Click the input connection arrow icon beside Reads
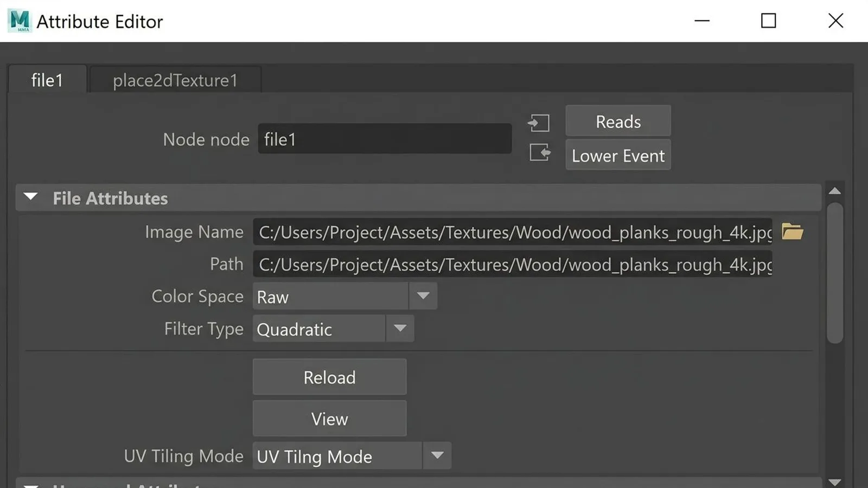Screen dimensions: 868x488 click(x=539, y=123)
